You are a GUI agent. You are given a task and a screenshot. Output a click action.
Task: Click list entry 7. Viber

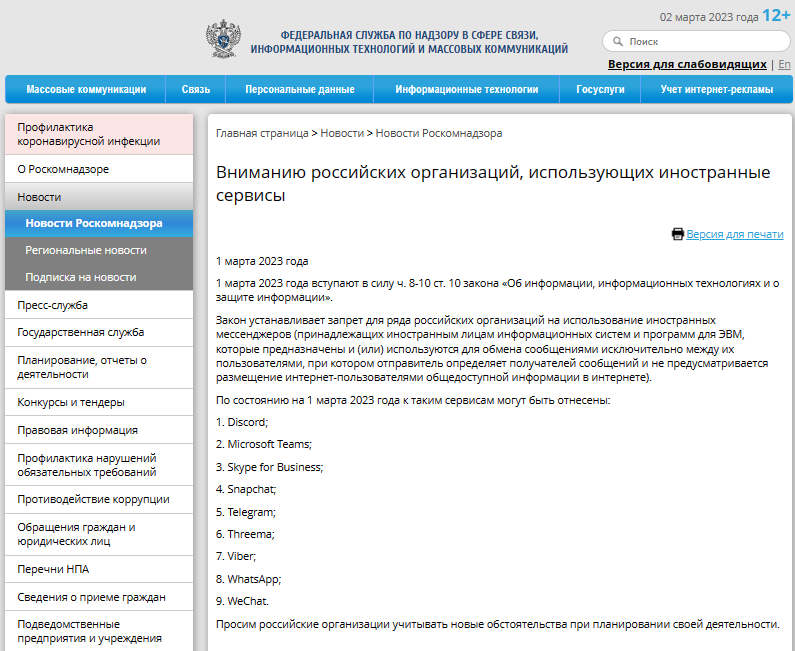click(x=236, y=556)
